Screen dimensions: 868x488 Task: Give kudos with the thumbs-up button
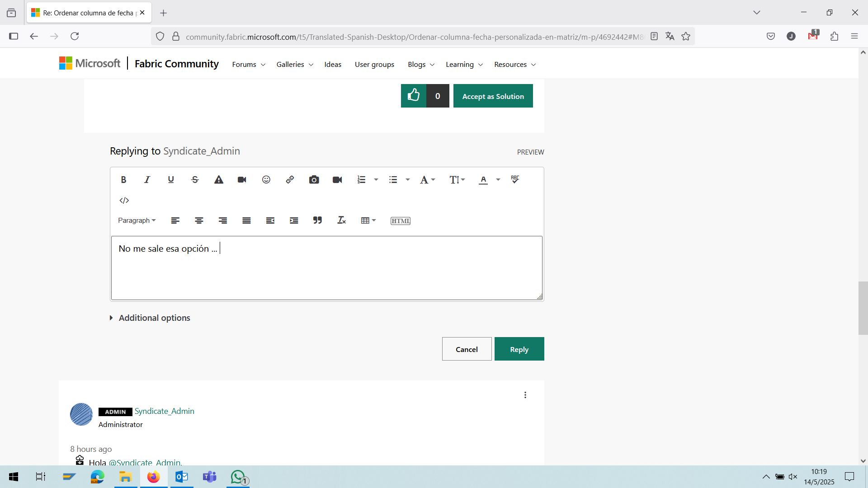(414, 96)
